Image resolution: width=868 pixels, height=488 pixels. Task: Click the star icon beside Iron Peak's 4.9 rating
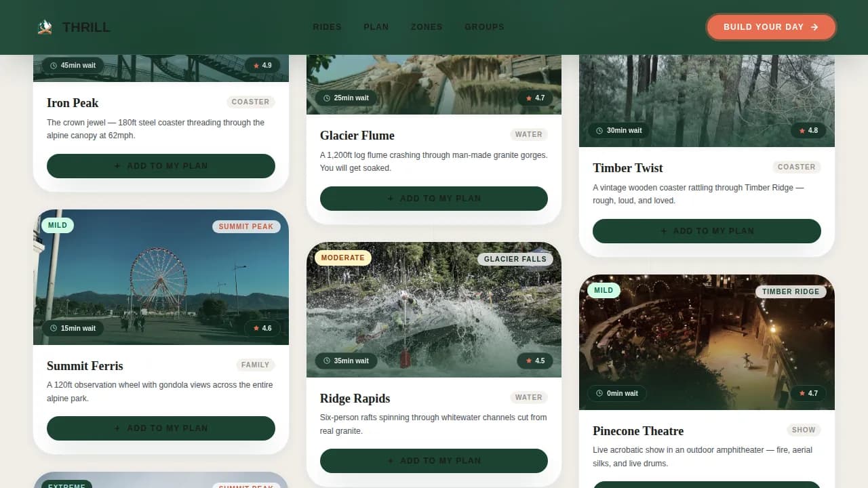pos(257,65)
